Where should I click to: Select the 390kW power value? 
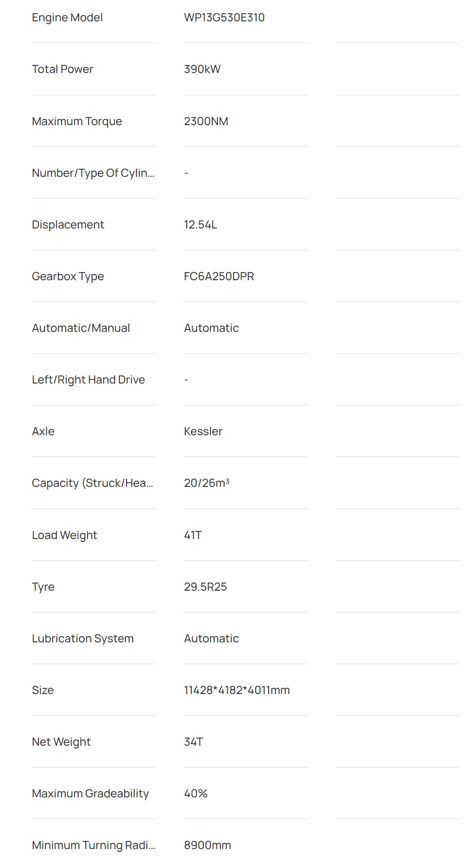pyautogui.click(x=202, y=69)
